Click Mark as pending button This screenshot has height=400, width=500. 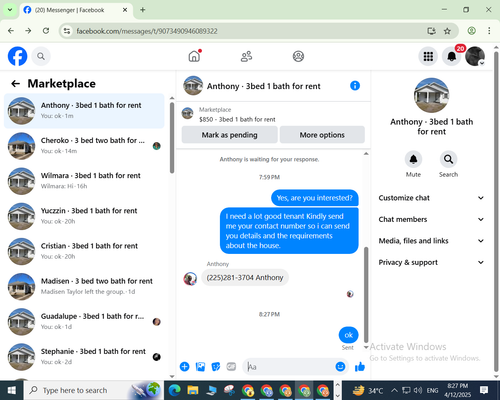pos(229,135)
